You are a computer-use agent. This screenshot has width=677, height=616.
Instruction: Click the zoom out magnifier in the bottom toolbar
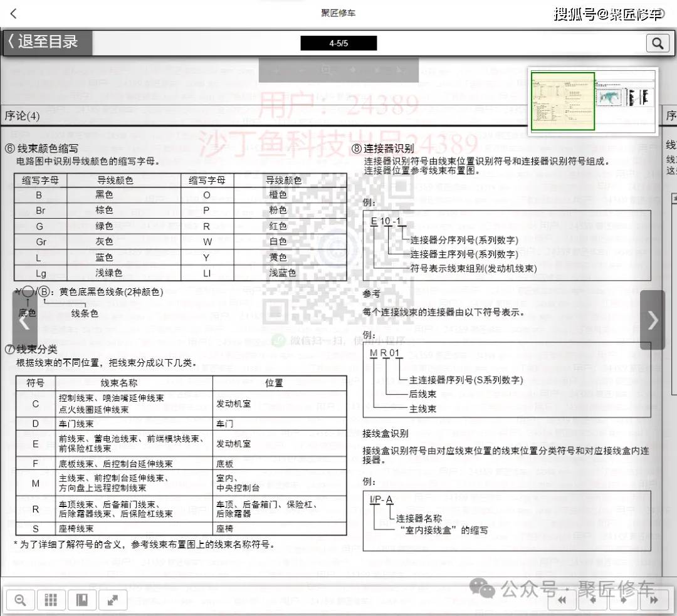(20, 600)
